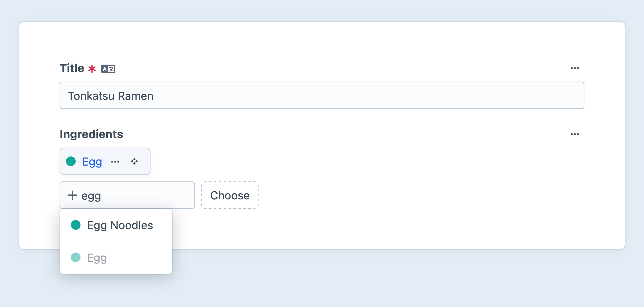Click the faded dot beside the disabled Egg
Screen dimensions: 644x307
point(75,258)
